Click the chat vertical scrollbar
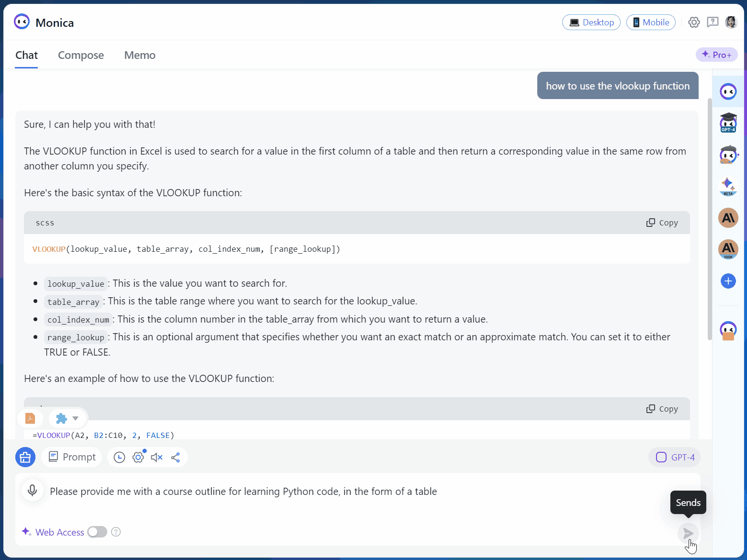 pos(710,219)
